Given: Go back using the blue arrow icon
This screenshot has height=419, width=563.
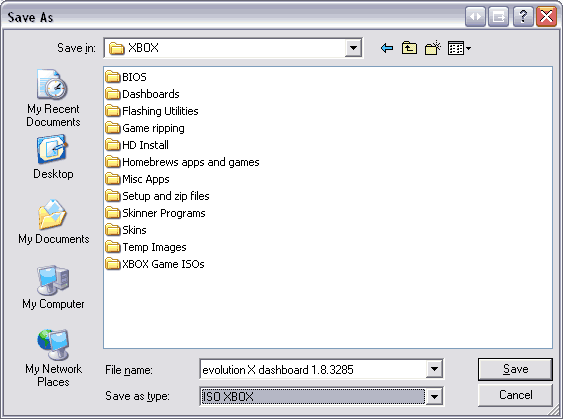Looking at the screenshot, I should coord(387,48).
